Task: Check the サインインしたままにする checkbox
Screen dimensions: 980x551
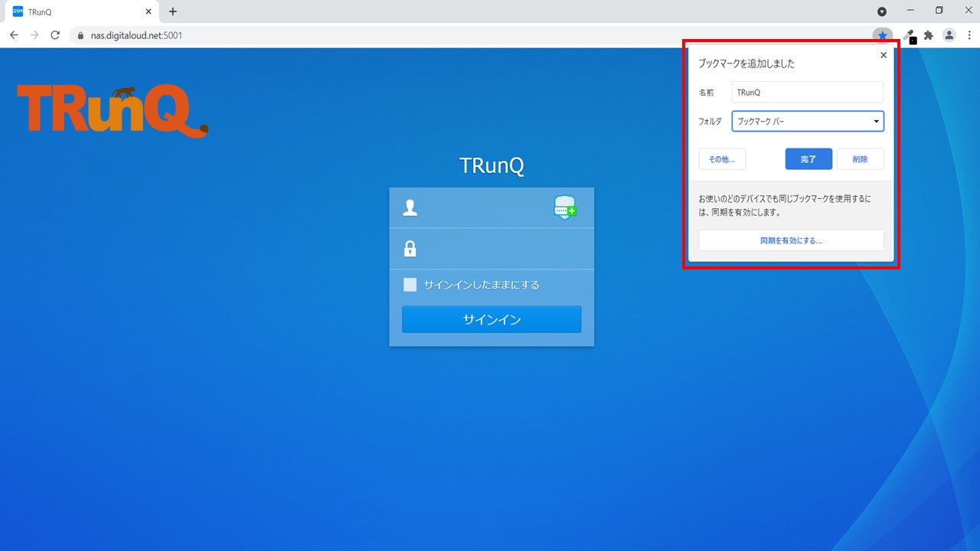Action: pos(410,285)
